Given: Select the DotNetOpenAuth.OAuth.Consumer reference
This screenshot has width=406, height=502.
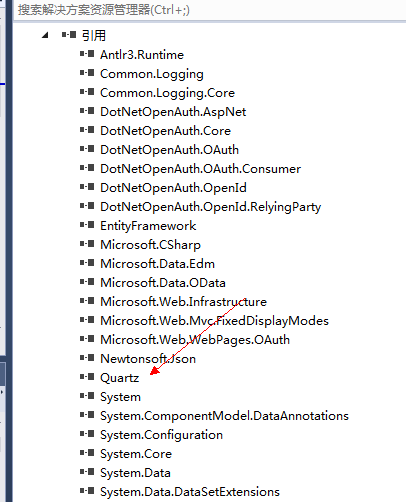Looking at the screenshot, I should pyautogui.click(x=200, y=169).
